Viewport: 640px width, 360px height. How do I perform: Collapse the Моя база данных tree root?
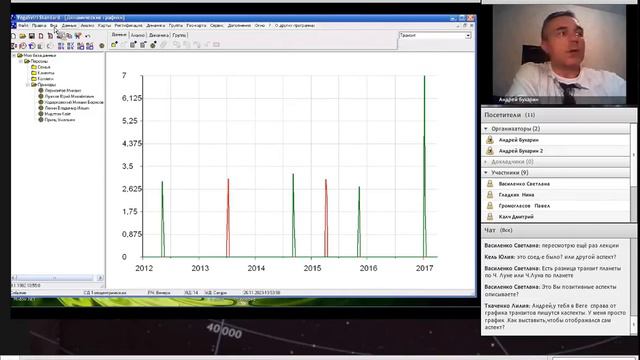click(x=14, y=55)
